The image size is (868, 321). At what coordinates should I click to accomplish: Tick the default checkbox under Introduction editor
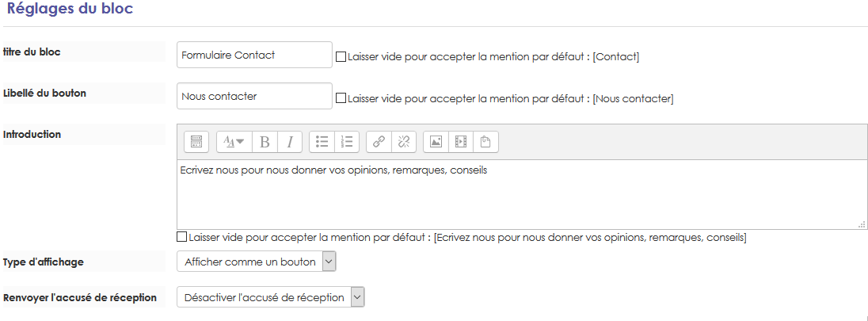click(182, 237)
